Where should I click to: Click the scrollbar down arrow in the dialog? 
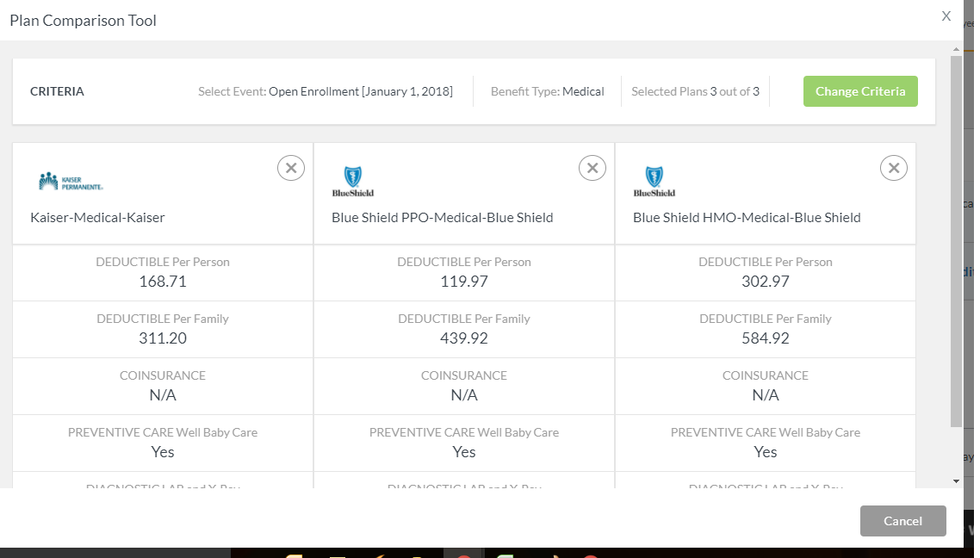(956, 480)
